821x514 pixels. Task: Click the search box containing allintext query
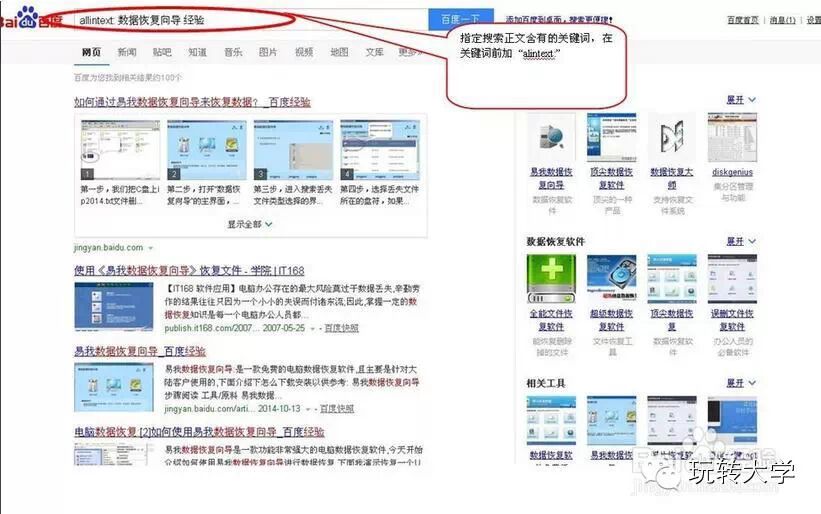coord(251,20)
